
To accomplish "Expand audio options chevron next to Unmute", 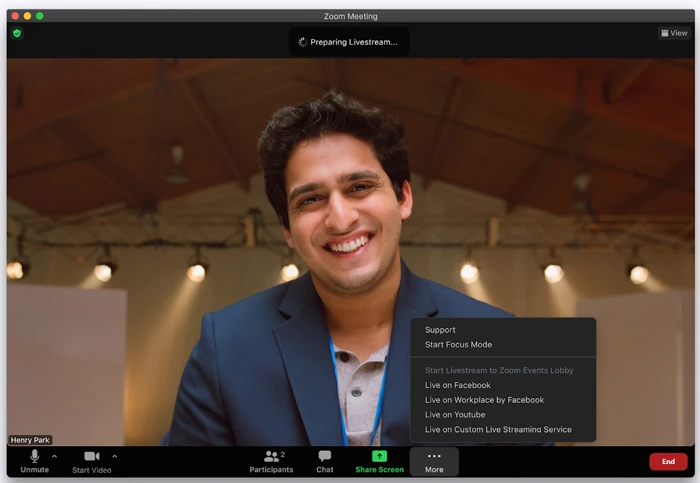I will [54, 456].
